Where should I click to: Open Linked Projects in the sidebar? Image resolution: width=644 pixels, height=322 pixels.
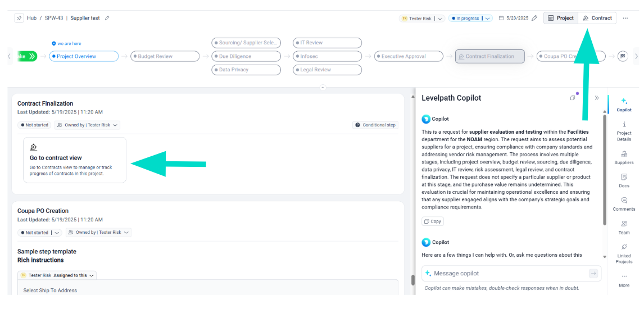click(624, 253)
